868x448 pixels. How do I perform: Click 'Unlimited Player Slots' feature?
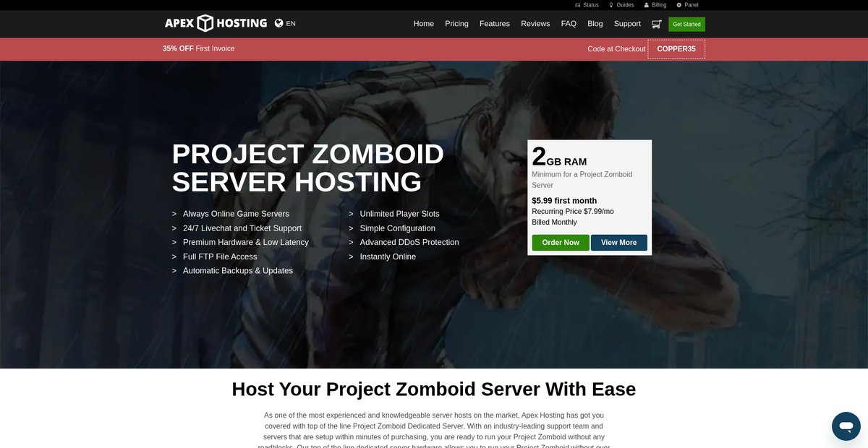(399, 214)
